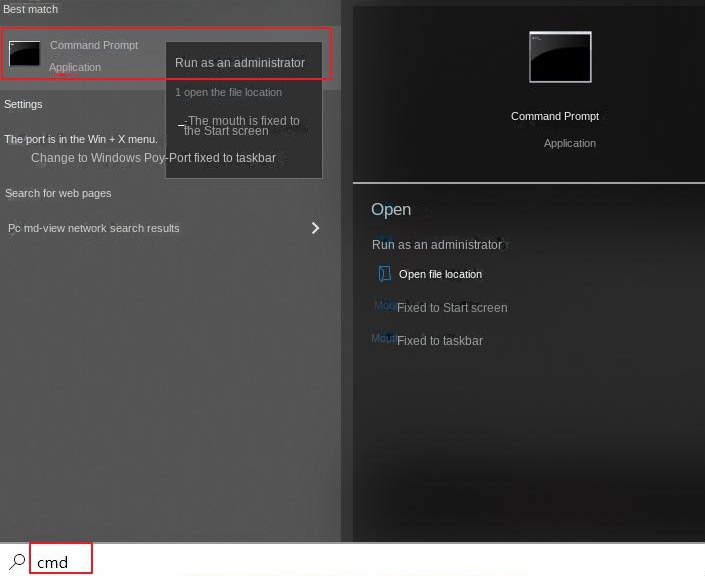
Task: Click the search box containing 'cmd'
Action: (62, 561)
